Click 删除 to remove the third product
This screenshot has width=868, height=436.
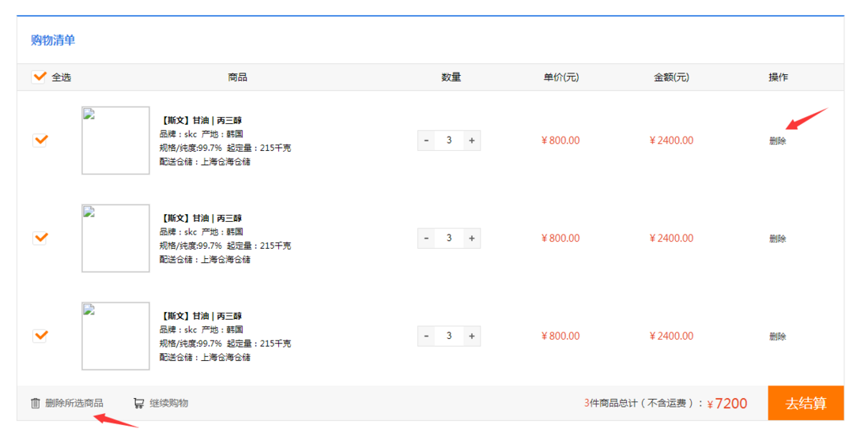click(x=778, y=336)
